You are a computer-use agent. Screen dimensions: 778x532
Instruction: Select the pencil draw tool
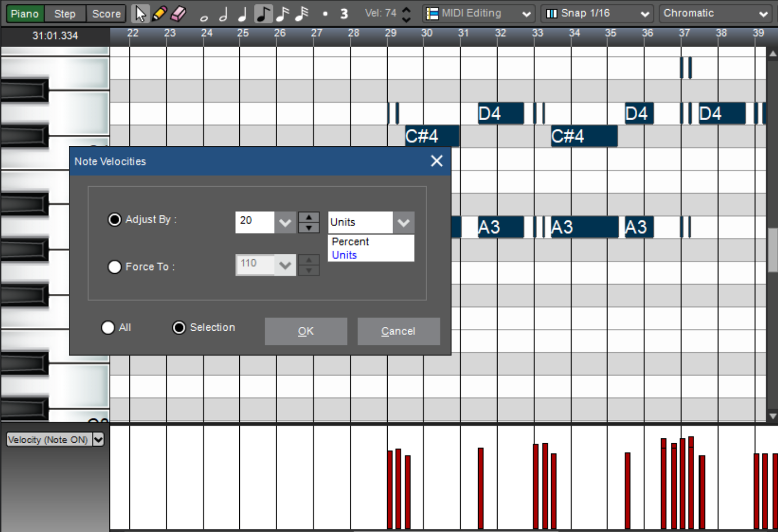(x=159, y=14)
